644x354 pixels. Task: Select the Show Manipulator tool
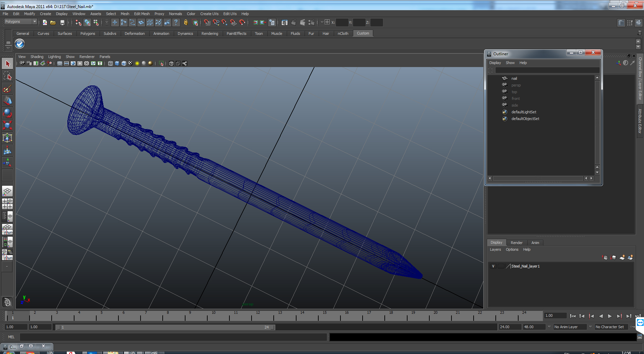(x=7, y=163)
